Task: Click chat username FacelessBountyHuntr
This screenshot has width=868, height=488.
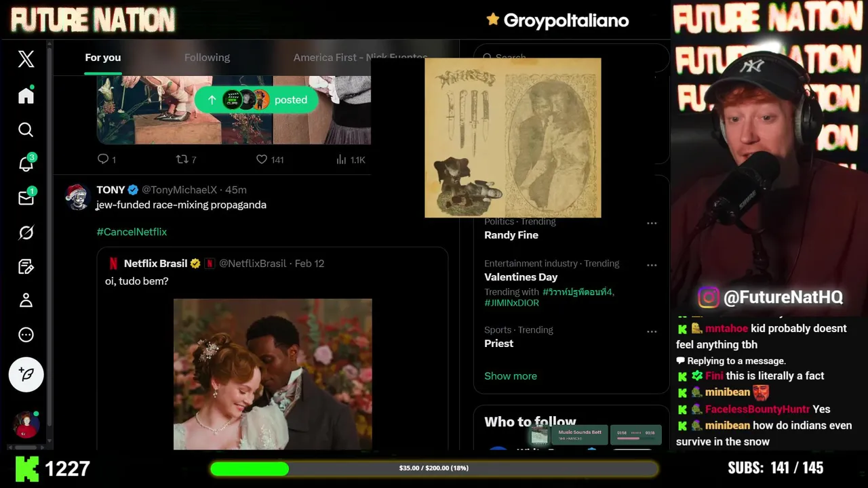Action: (757, 409)
